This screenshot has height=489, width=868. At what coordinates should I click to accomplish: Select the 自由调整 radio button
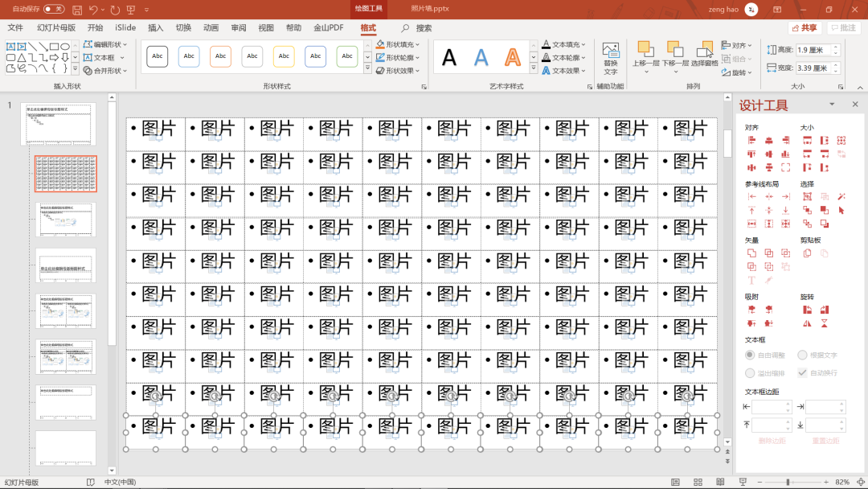750,355
